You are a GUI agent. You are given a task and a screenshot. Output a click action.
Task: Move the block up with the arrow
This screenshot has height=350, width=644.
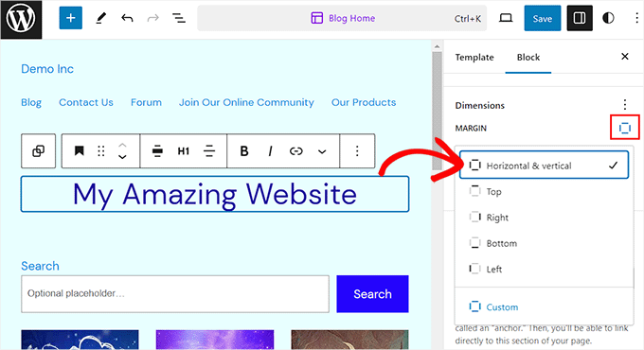[x=122, y=145]
